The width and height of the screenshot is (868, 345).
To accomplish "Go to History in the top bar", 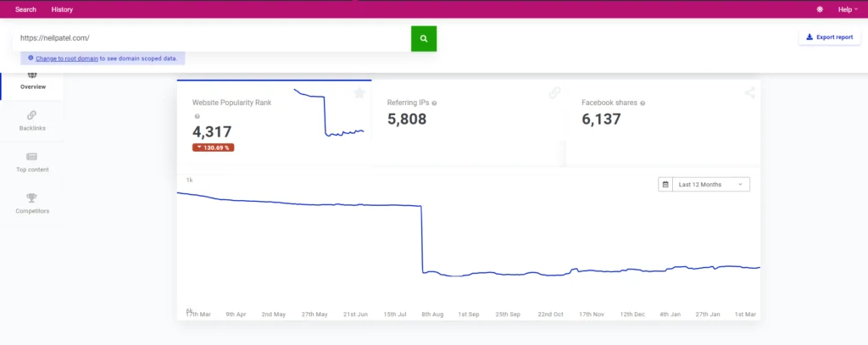I will coord(62,9).
